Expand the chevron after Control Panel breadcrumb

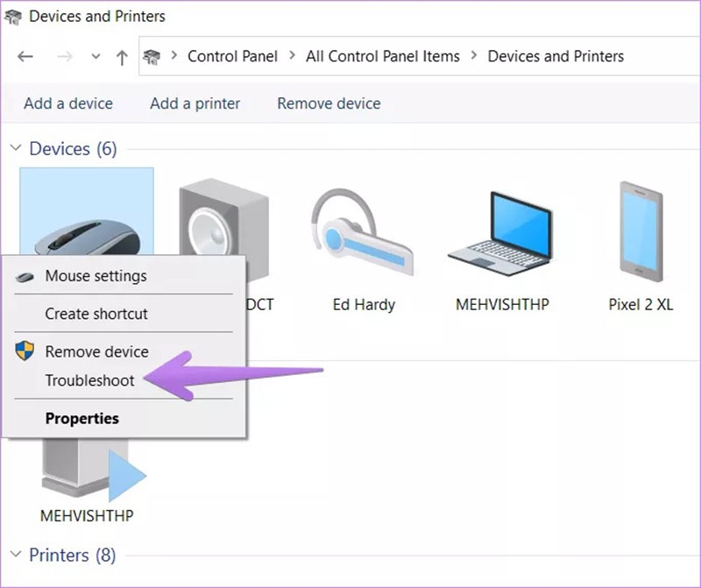click(x=292, y=56)
